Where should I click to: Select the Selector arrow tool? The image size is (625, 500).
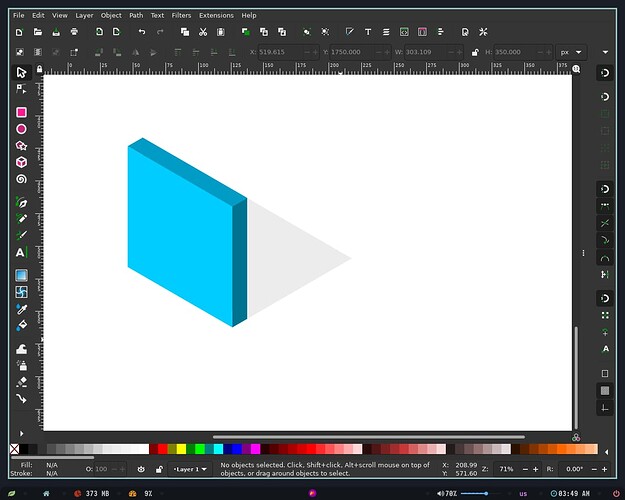coord(21,72)
